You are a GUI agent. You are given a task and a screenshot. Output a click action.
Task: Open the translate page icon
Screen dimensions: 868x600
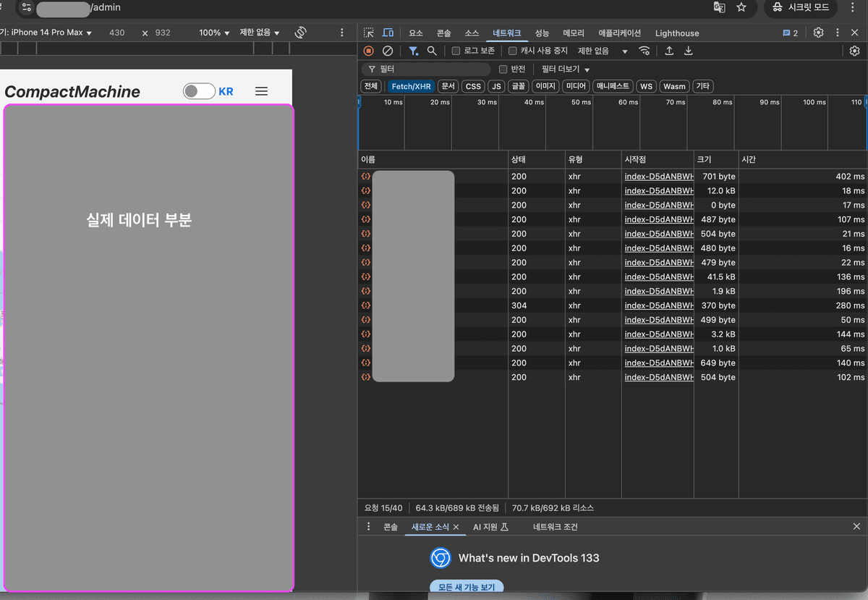[x=719, y=7]
